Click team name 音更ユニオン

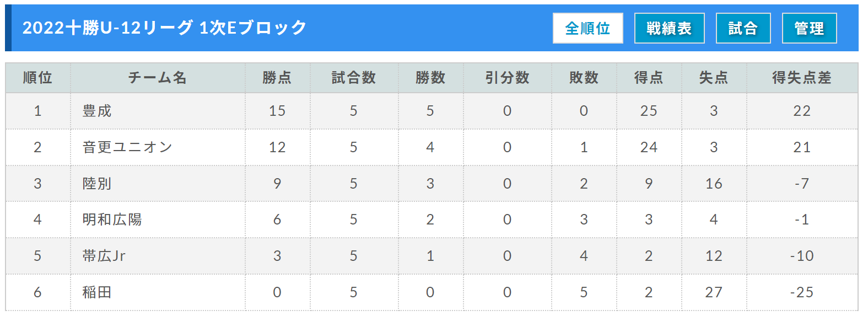click(127, 147)
